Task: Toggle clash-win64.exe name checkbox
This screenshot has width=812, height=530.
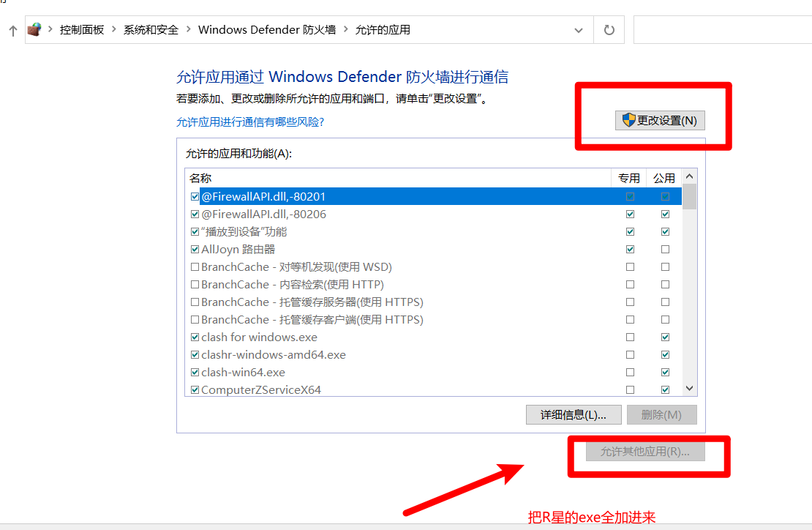Action: [x=195, y=373]
